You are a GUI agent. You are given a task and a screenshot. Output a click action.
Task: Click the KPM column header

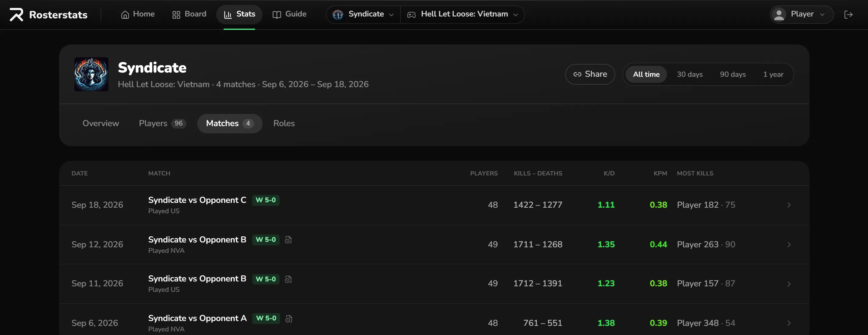point(660,173)
